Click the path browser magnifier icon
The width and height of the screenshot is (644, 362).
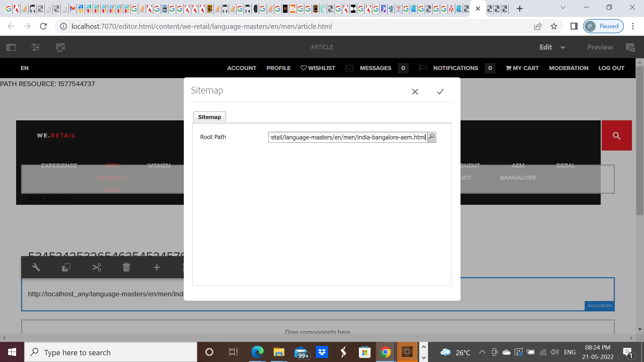(x=432, y=137)
